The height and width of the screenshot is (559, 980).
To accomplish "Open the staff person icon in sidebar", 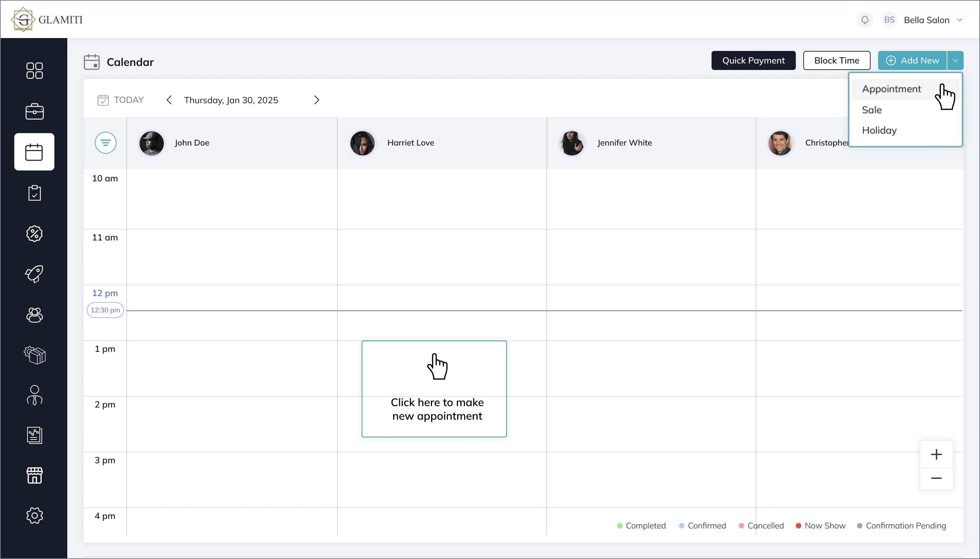I will 35,395.
